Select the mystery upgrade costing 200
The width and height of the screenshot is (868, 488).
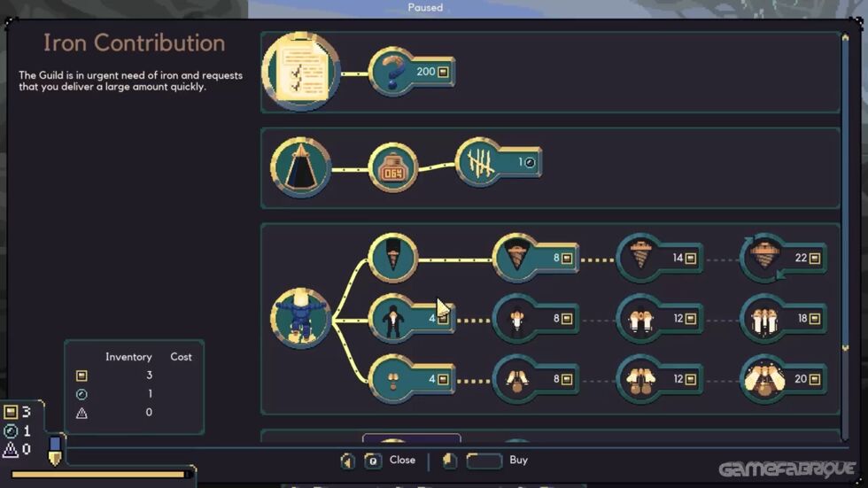pos(411,72)
